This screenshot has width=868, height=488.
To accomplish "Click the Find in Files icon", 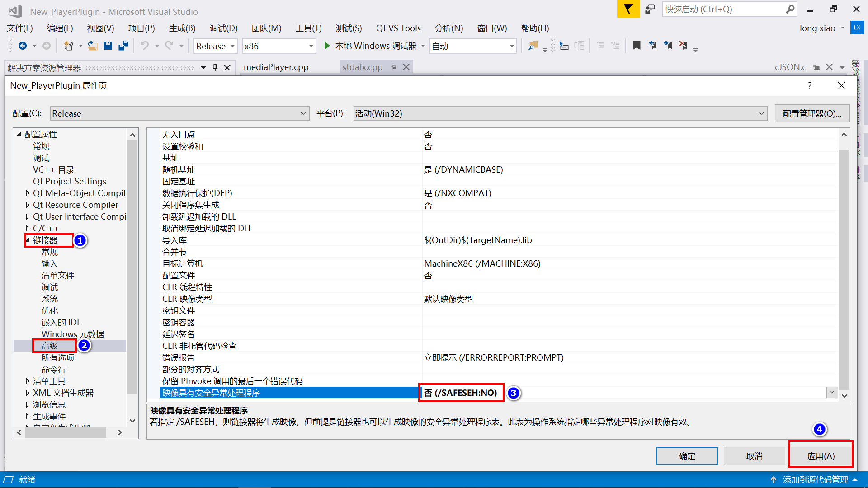I will (533, 46).
